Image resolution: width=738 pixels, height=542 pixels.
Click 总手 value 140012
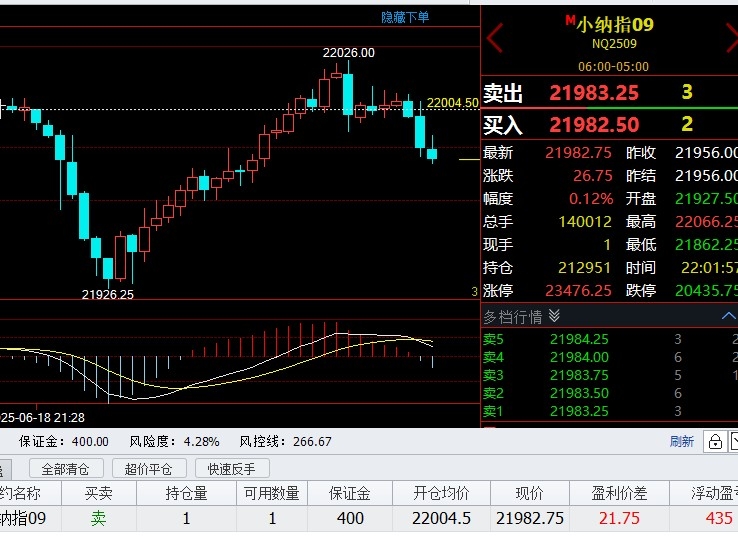pos(585,222)
